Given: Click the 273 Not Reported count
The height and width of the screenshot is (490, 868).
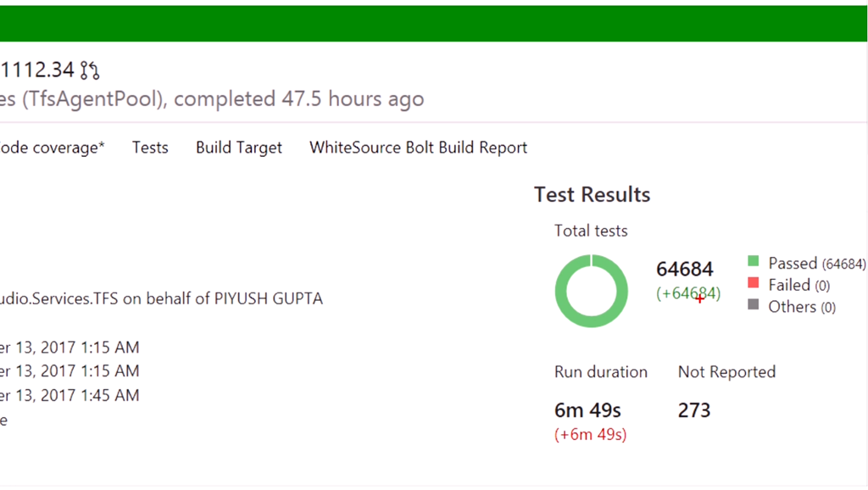Looking at the screenshot, I should 694,410.
